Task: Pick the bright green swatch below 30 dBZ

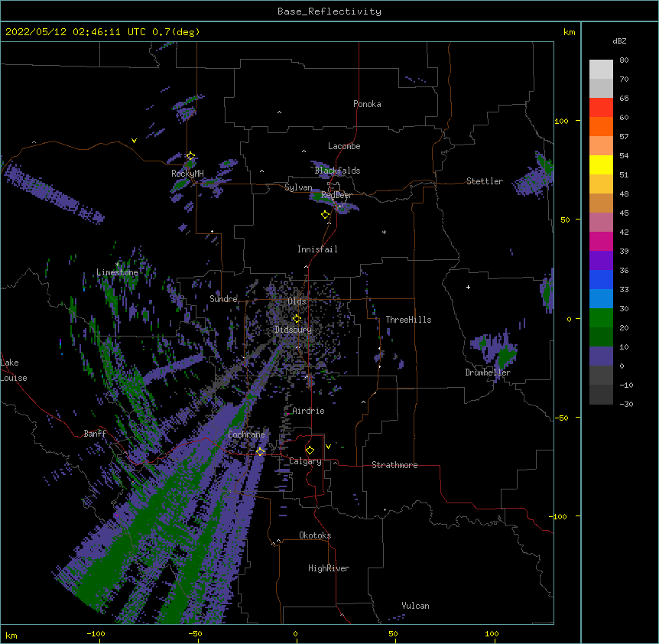Action: pos(601,318)
